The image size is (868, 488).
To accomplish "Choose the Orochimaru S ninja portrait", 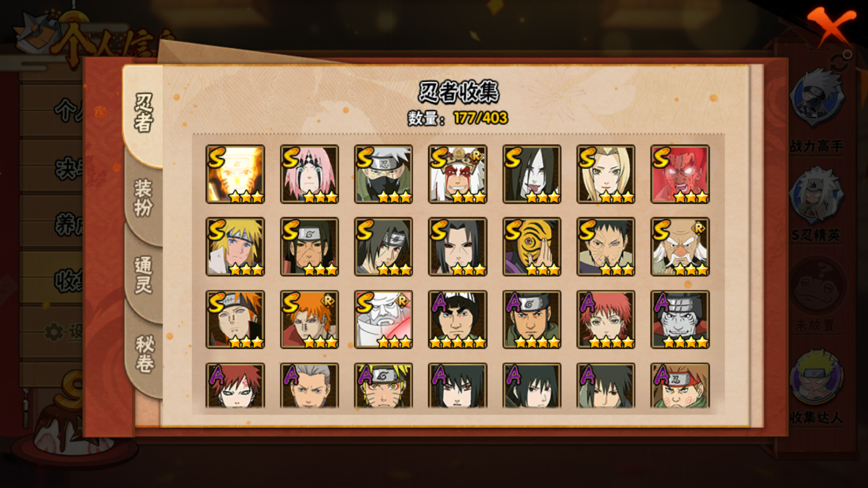I will (532, 174).
